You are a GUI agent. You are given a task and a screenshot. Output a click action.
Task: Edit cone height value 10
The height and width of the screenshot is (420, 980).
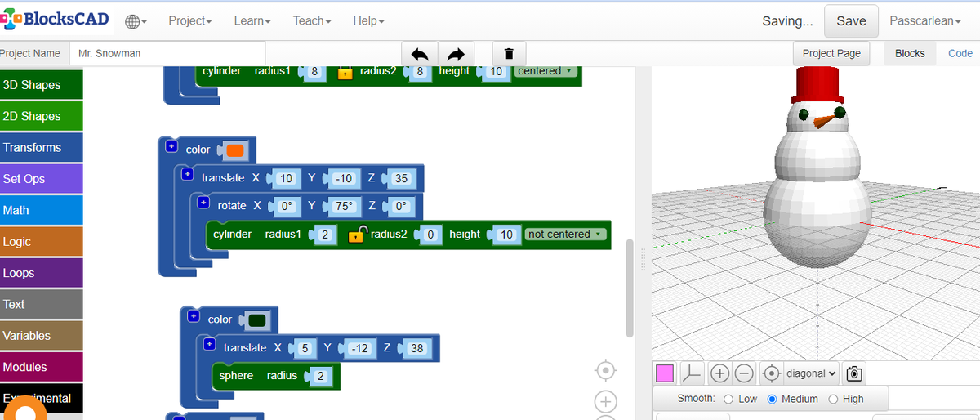506,235
